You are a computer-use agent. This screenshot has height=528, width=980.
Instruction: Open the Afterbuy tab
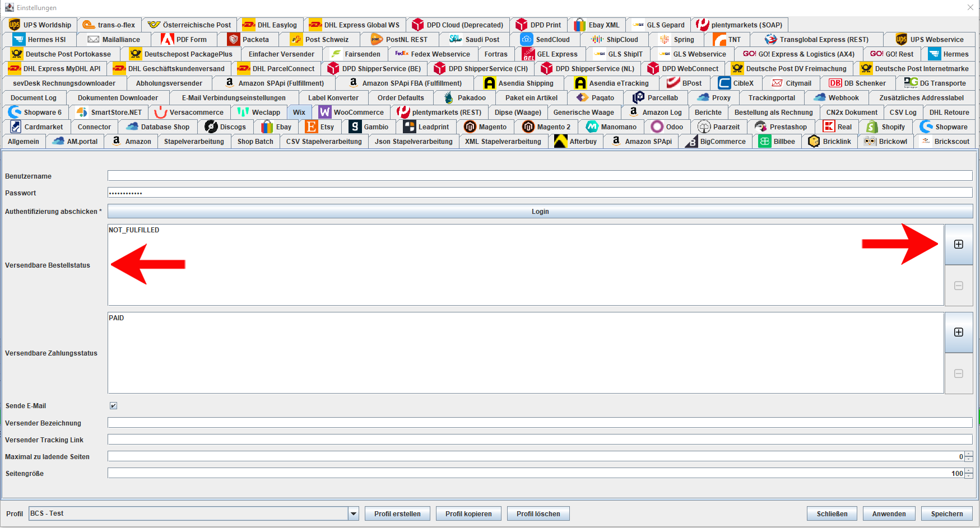click(575, 141)
